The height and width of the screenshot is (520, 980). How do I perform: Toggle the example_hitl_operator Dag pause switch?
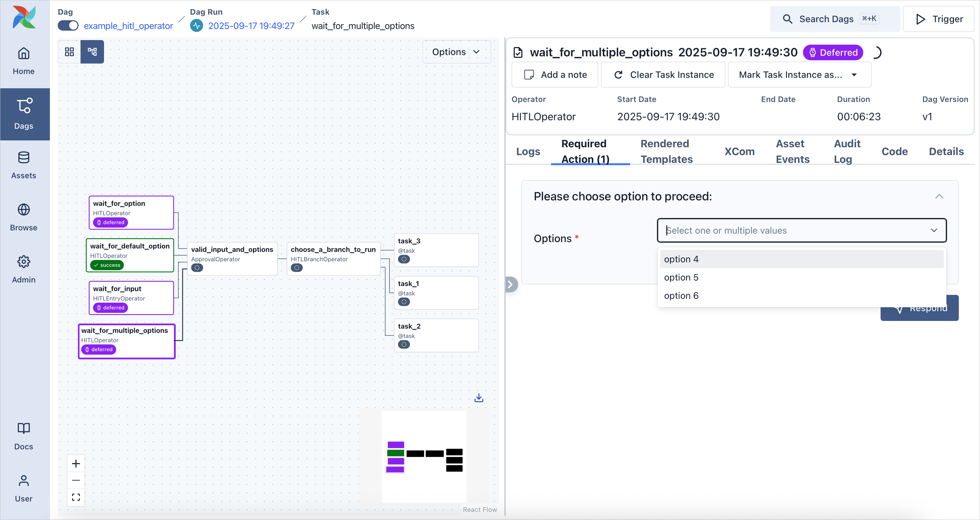(x=67, y=25)
